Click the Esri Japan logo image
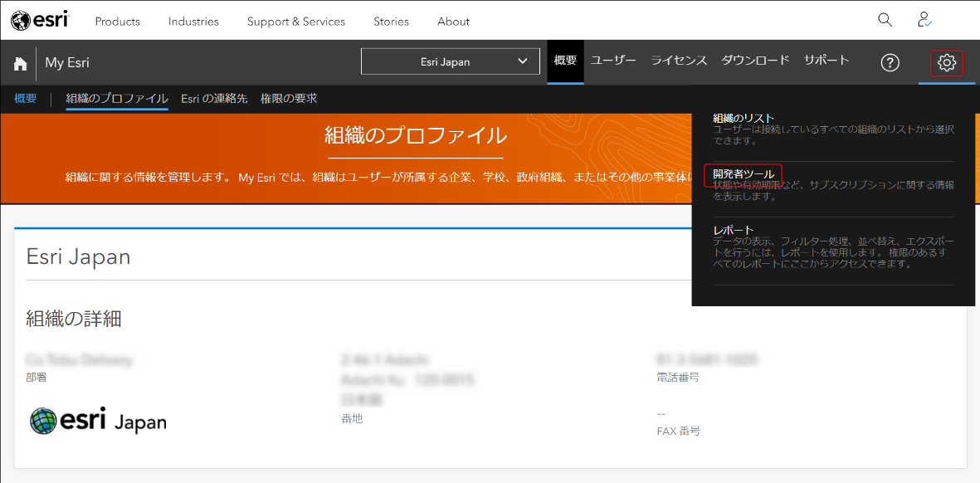This screenshot has height=483, width=980. click(x=98, y=421)
